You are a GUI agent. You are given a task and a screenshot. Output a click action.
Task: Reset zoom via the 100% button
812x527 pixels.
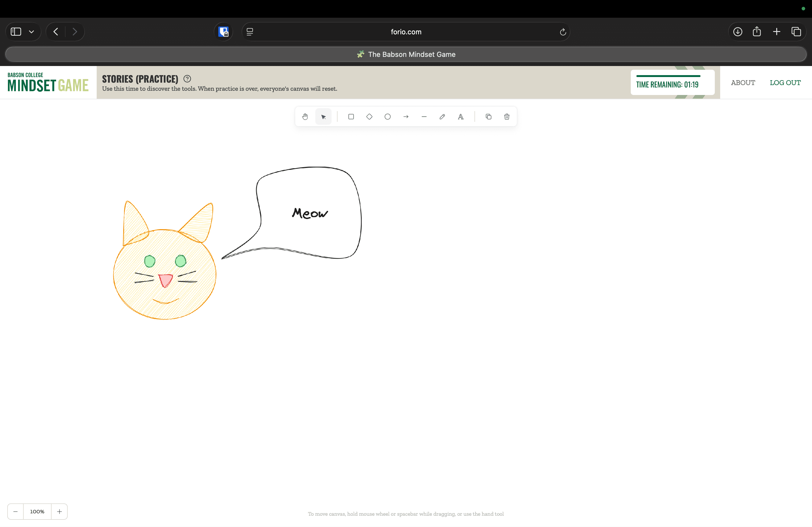(37, 511)
